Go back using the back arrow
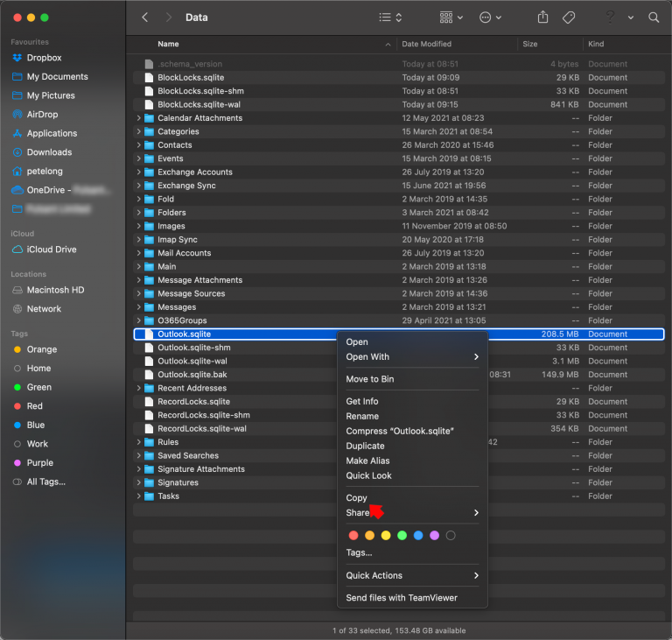This screenshot has height=640, width=672. pos(145,18)
